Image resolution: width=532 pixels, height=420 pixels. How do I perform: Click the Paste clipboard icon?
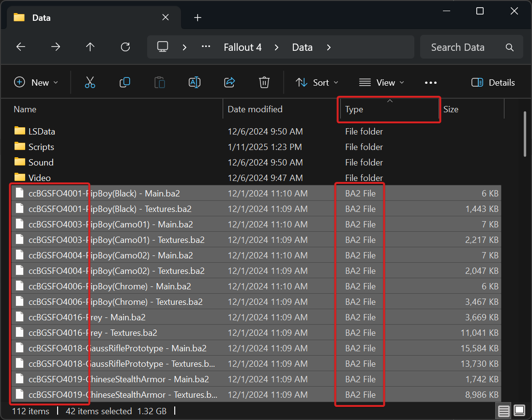159,82
